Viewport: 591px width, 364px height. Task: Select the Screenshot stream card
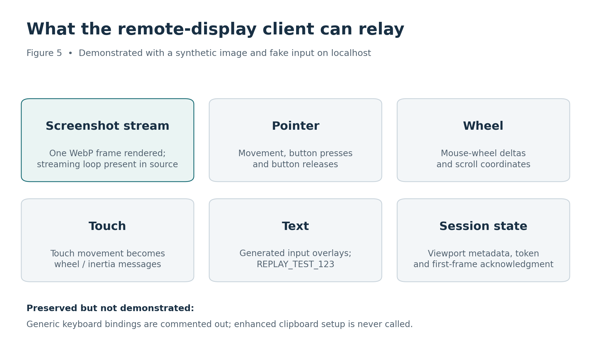pyautogui.click(x=107, y=140)
